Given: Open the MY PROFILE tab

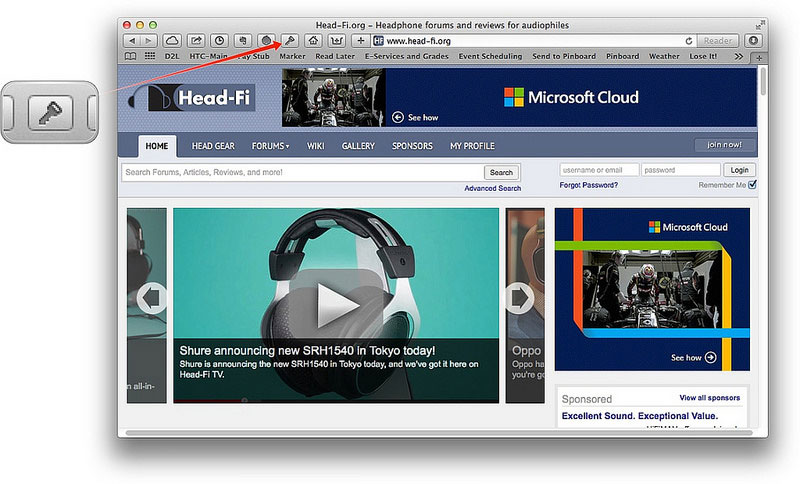Looking at the screenshot, I should pos(472,146).
